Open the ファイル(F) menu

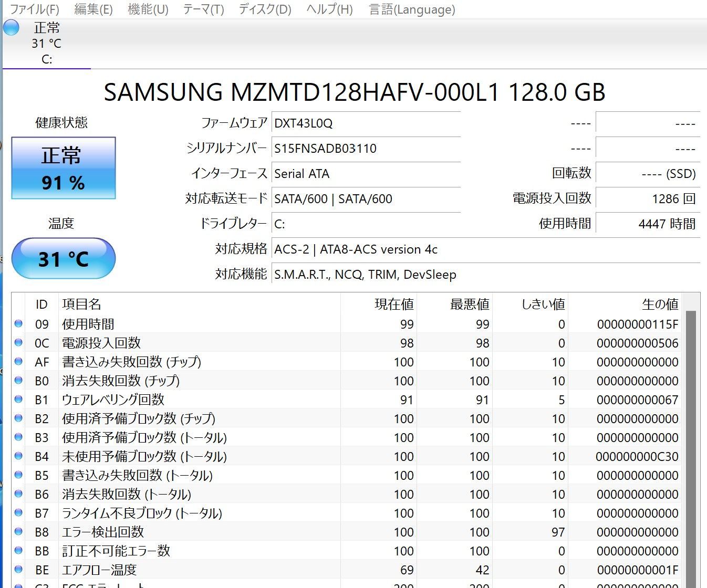34,9
